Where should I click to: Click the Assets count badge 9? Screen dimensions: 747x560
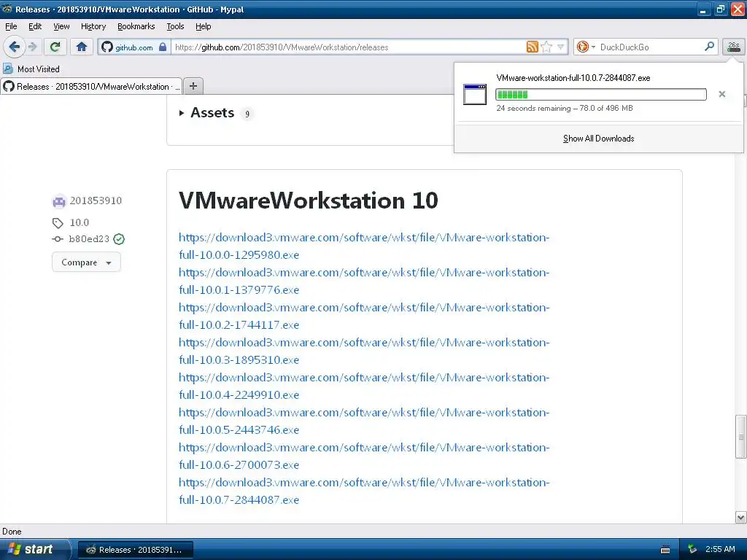pyautogui.click(x=247, y=114)
